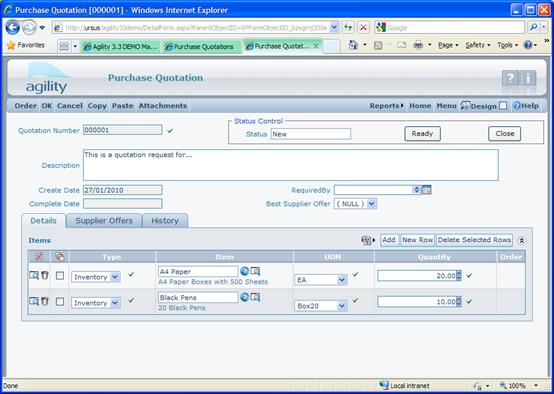Open the EA unit of measure dropdown

[342, 280]
